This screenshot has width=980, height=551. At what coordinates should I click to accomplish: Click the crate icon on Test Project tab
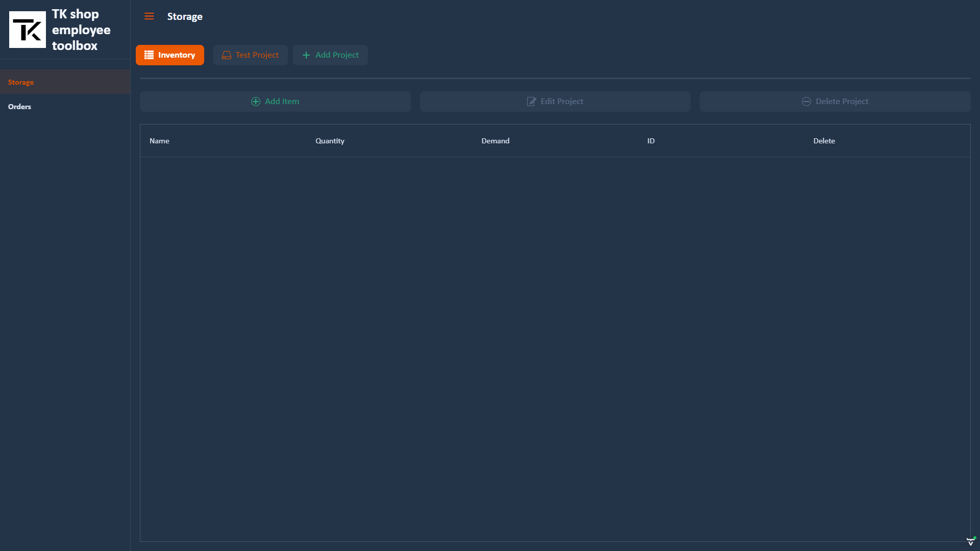(x=226, y=55)
